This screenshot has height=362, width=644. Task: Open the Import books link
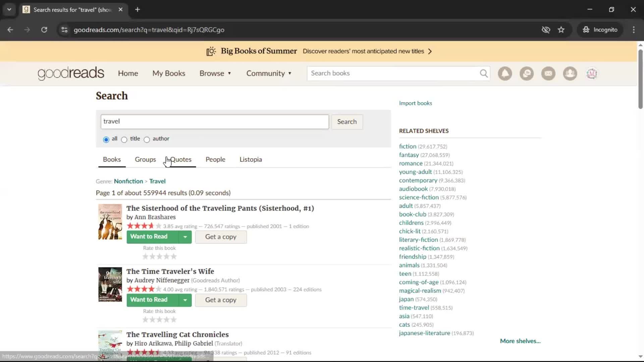click(415, 103)
